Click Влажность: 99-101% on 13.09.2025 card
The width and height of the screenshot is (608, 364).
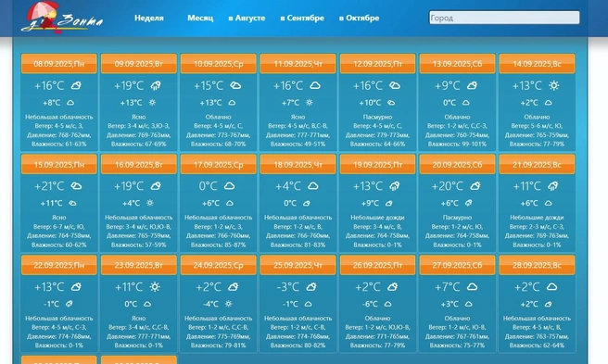(x=457, y=144)
